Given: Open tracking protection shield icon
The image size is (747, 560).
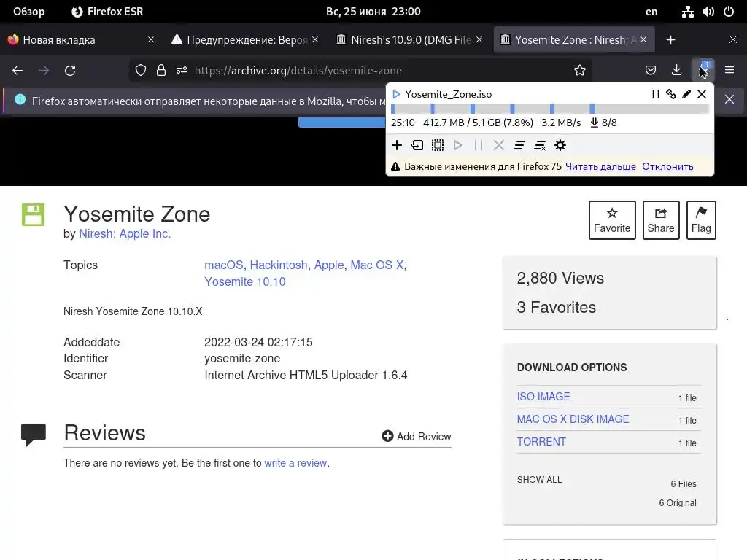Looking at the screenshot, I should [x=141, y=71].
